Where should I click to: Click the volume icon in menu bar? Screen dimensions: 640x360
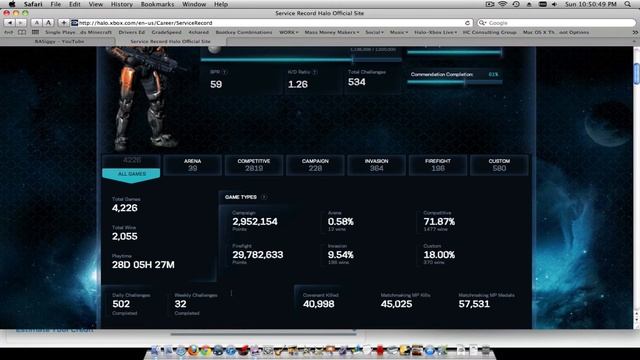pos(554,4)
